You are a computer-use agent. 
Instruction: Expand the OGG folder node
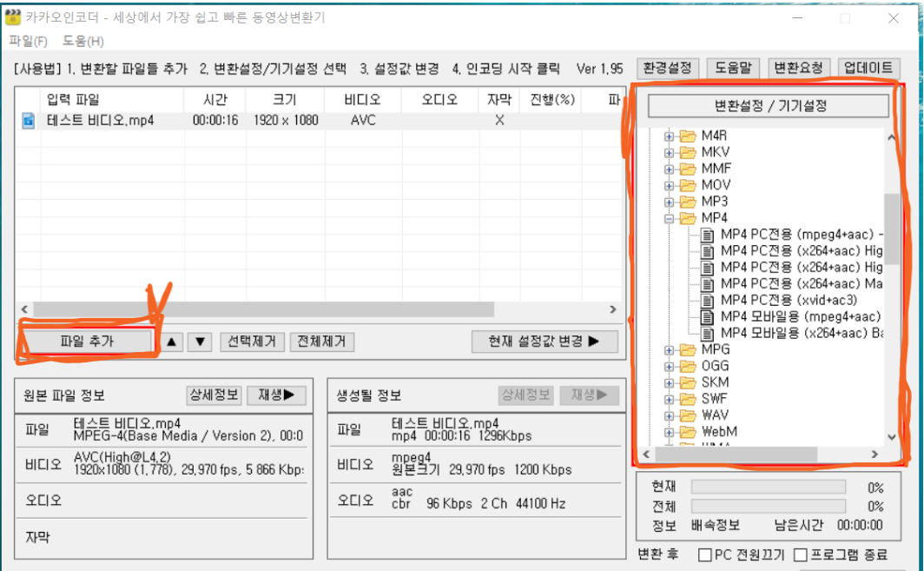click(x=669, y=367)
